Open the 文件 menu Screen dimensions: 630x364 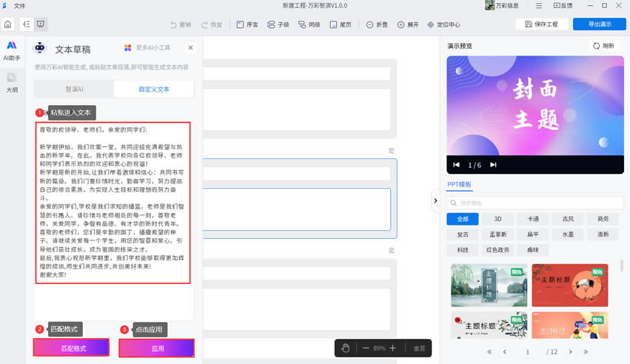(19, 6)
